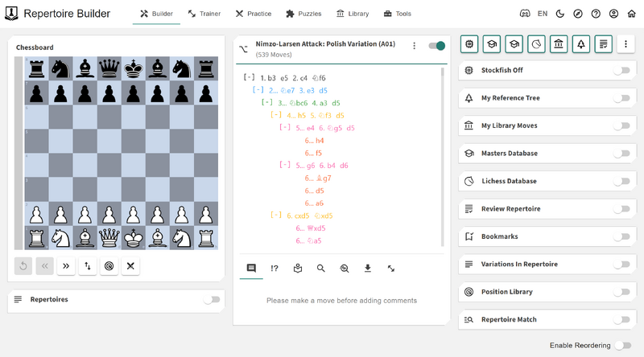Open the Puzzles tab
The width and height of the screenshot is (644, 357).
pyautogui.click(x=302, y=14)
